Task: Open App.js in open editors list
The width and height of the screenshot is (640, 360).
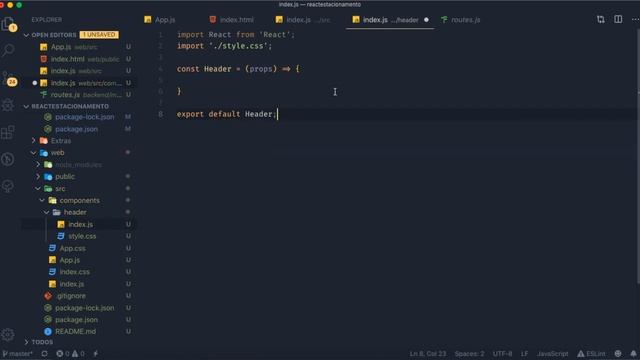Action: [80, 47]
